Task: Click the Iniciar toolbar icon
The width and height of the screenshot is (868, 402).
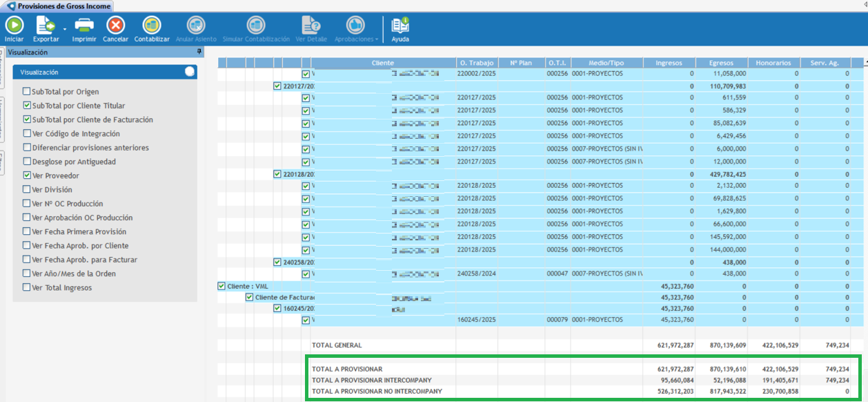Action: pyautogui.click(x=14, y=26)
